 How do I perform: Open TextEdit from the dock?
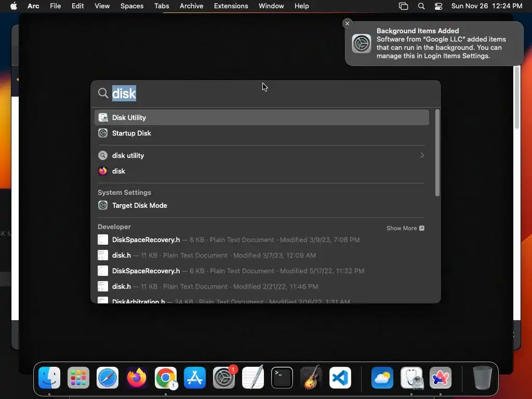tap(253, 378)
